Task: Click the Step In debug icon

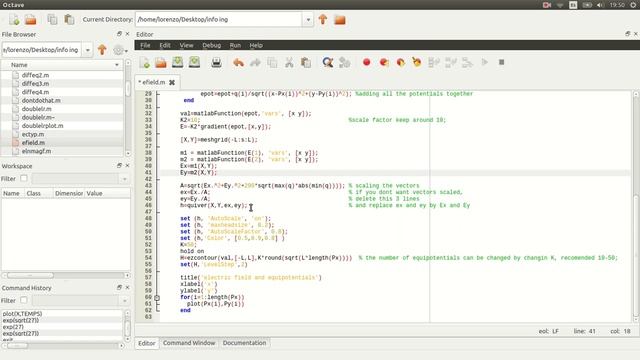Action: [451, 62]
